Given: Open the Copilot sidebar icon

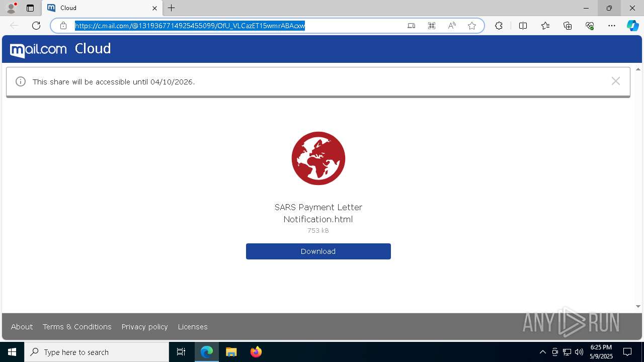Looking at the screenshot, I should [x=633, y=26].
